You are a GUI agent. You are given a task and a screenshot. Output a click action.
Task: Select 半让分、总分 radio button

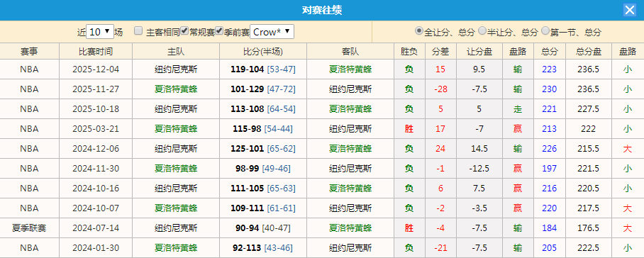[x=482, y=30]
